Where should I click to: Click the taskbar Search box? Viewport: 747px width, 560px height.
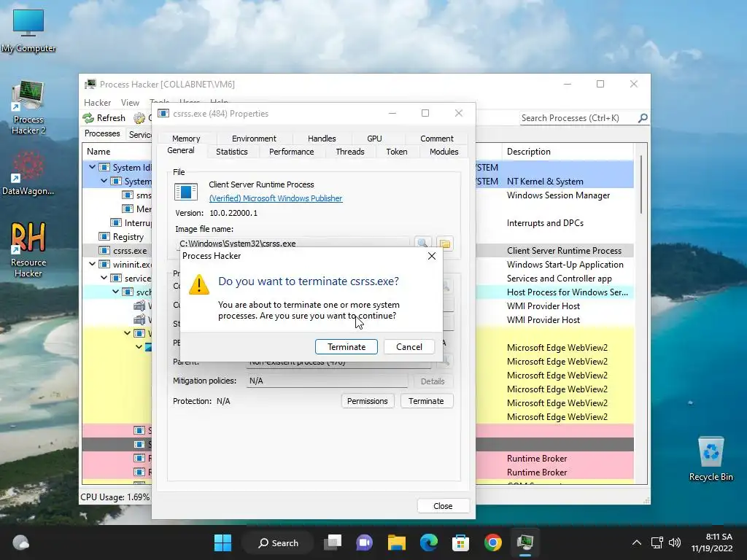278,542
